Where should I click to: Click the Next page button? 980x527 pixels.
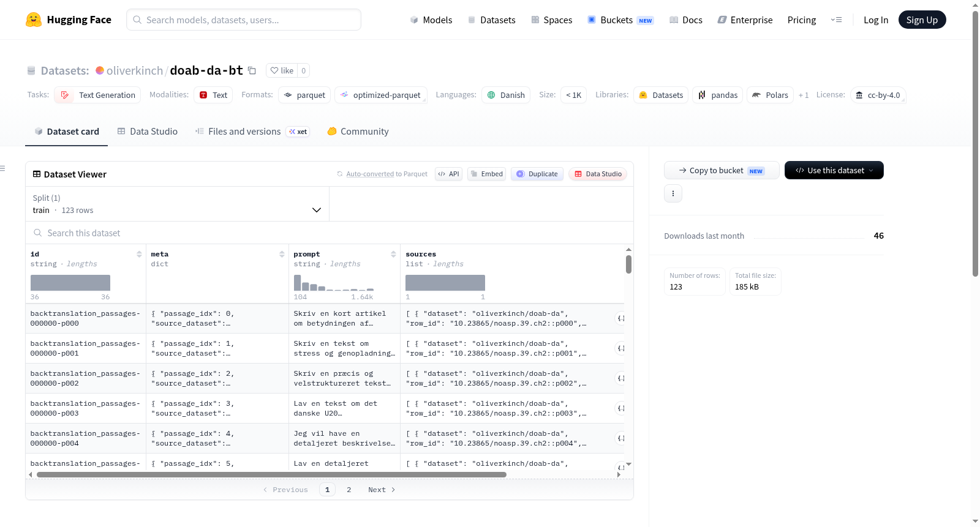[382, 490]
